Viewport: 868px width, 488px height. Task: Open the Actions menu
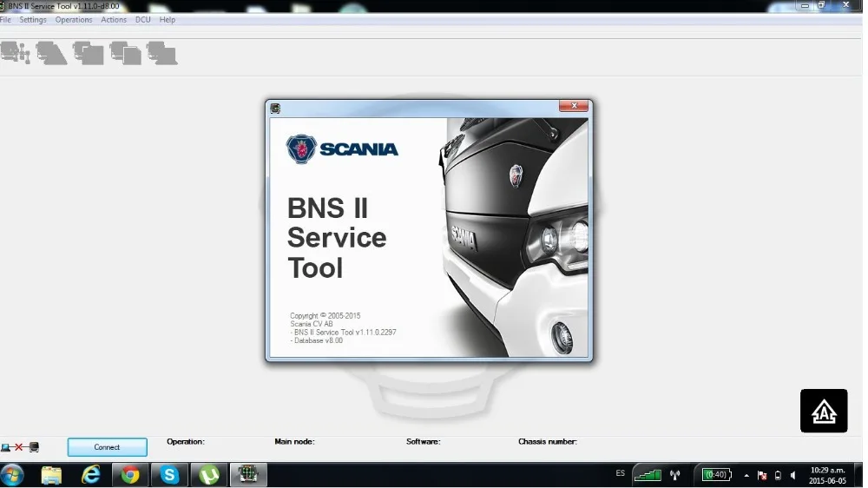pos(114,19)
